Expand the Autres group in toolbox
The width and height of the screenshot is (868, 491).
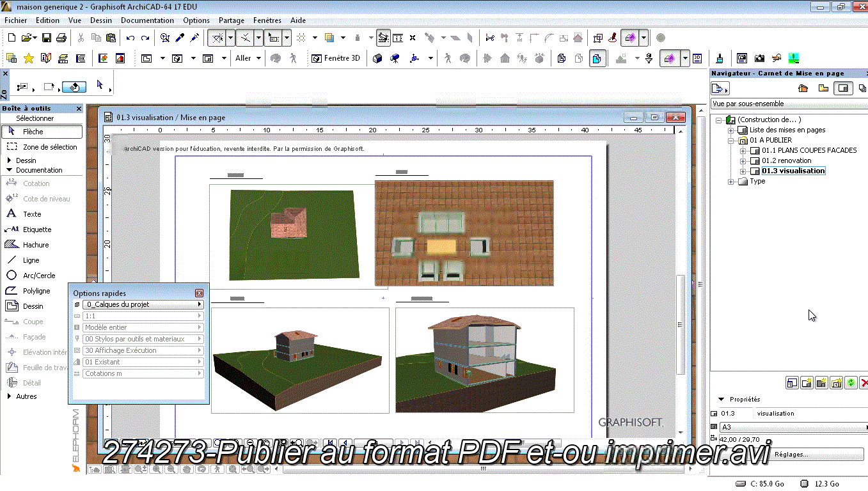(x=10, y=396)
